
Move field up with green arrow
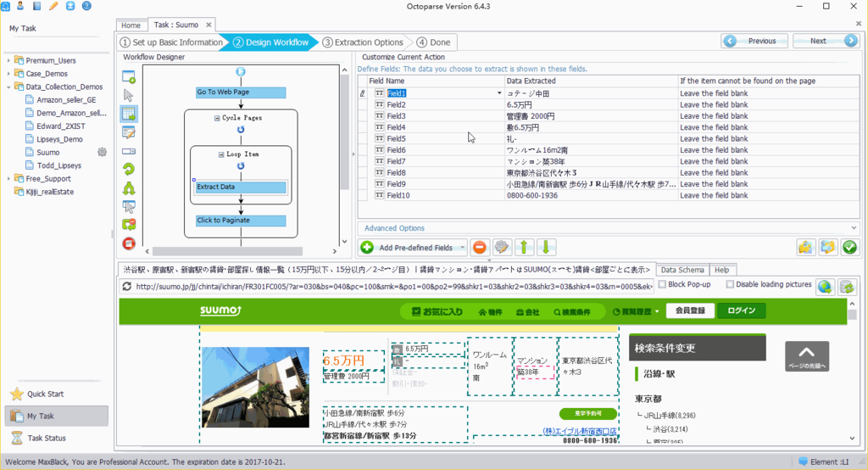pyautogui.click(x=524, y=248)
